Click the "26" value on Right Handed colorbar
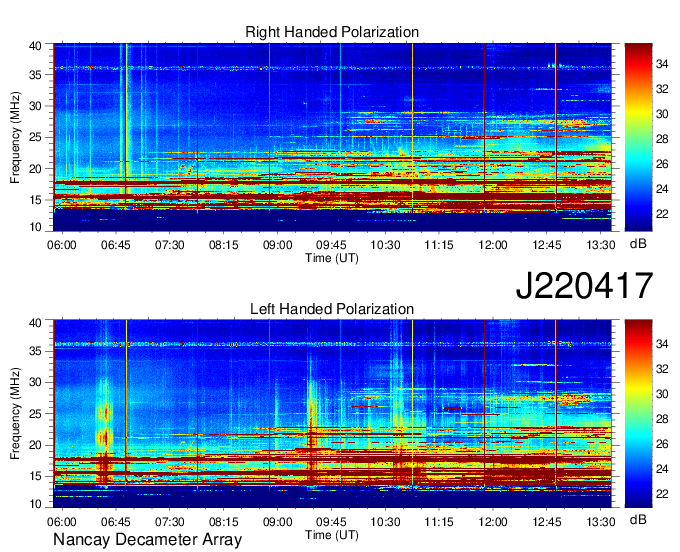 (x=662, y=164)
